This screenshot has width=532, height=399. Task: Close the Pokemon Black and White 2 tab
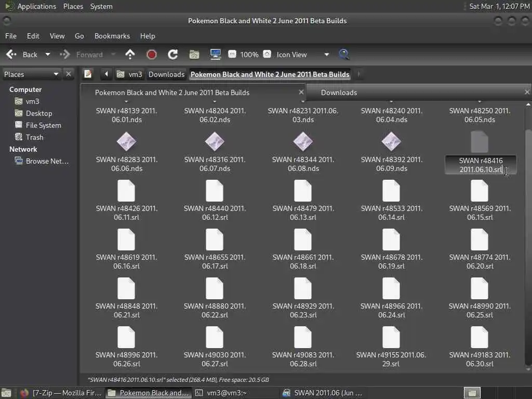pyautogui.click(x=301, y=92)
